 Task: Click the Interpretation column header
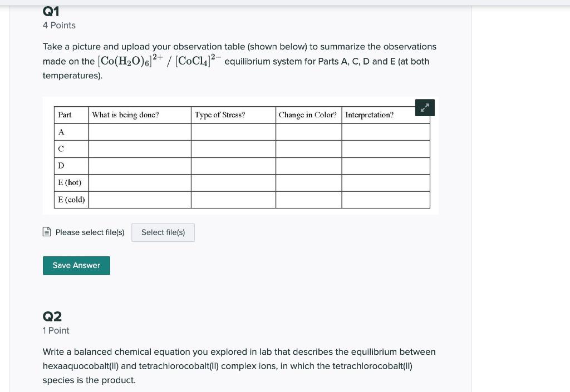point(369,115)
